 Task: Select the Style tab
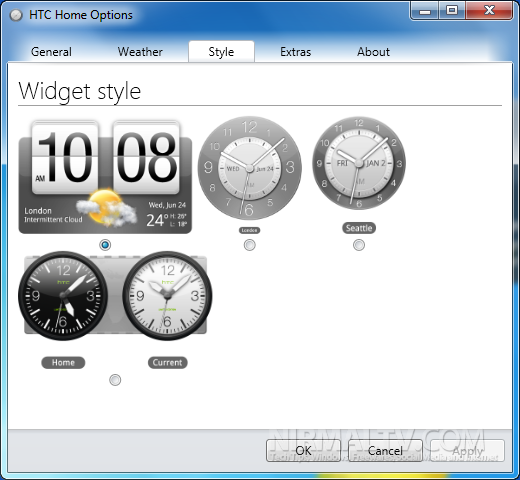(221, 52)
